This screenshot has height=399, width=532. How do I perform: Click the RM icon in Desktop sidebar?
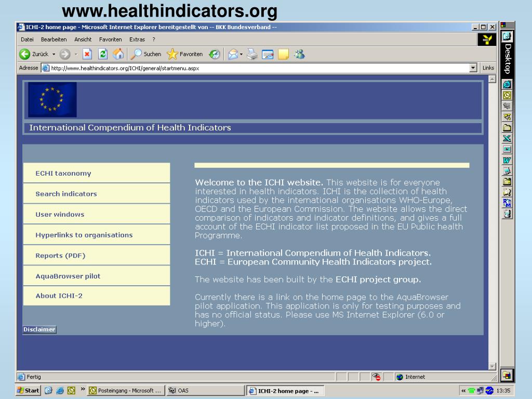click(507, 203)
